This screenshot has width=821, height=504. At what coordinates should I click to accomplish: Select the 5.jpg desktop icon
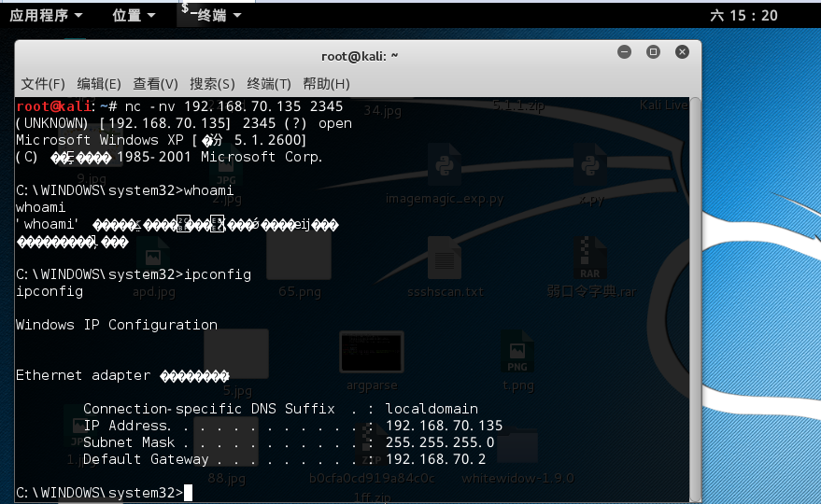[x=236, y=361]
